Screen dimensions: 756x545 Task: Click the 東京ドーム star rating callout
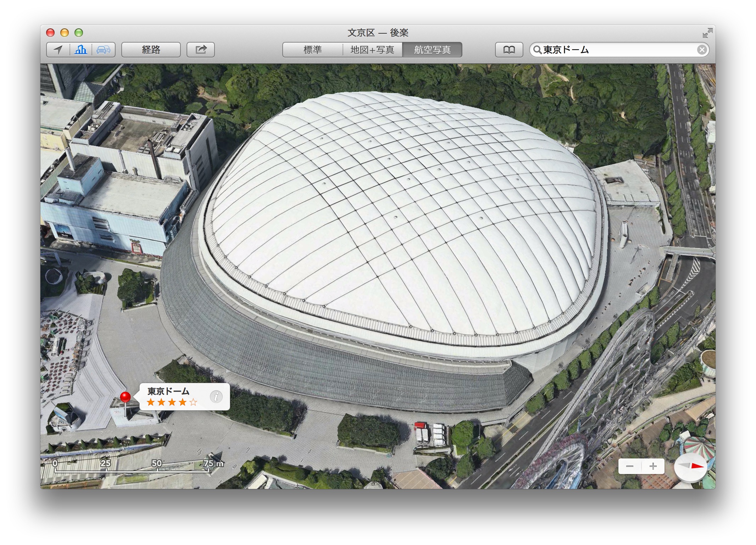172,402
